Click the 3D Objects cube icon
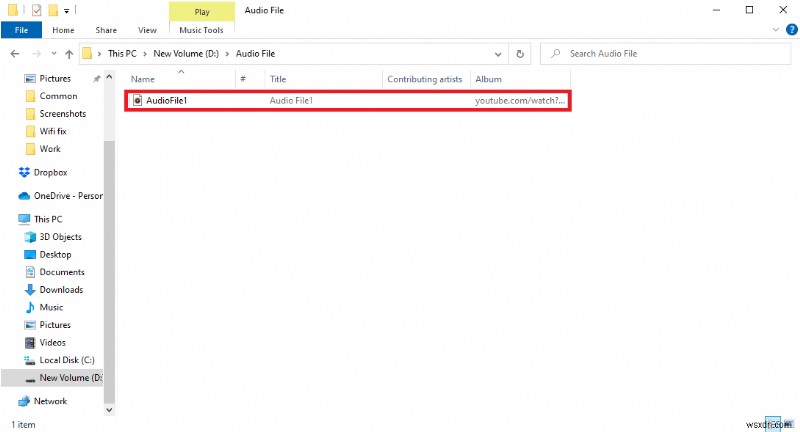Viewport: 800px width, 432px height. point(30,237)
